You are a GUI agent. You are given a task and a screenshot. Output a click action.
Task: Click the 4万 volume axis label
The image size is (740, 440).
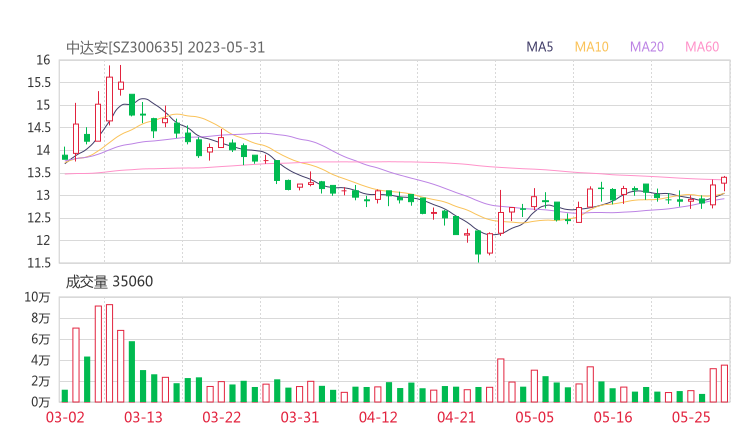[x=41, y=360]
